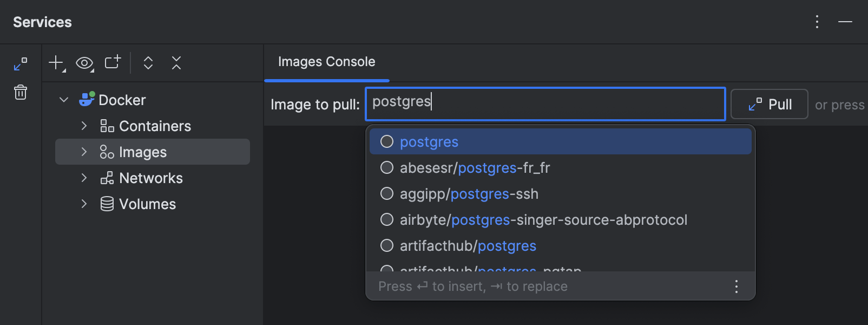Select the artifacthub/postgres radio button

tap(387, 245)
